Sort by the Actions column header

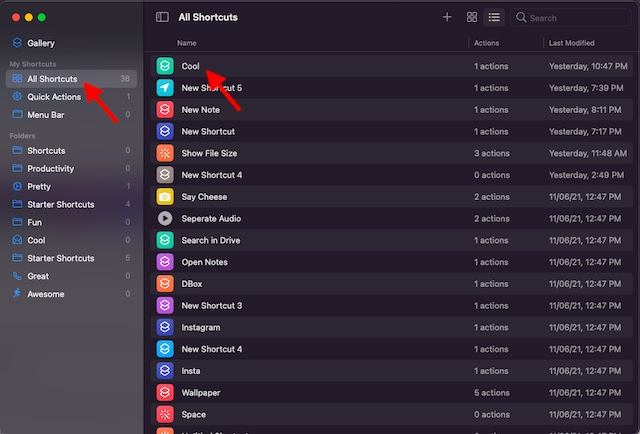point(487,44)
